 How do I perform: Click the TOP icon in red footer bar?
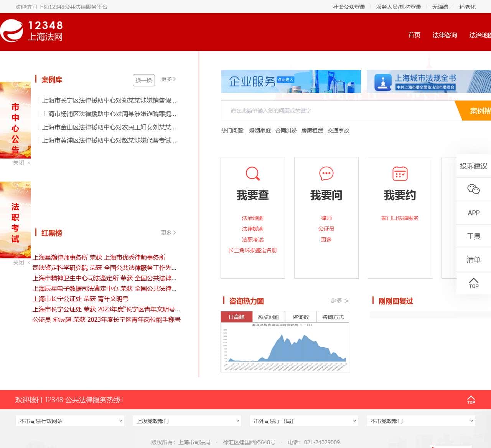pyautogui.click(x=471, y=400)
